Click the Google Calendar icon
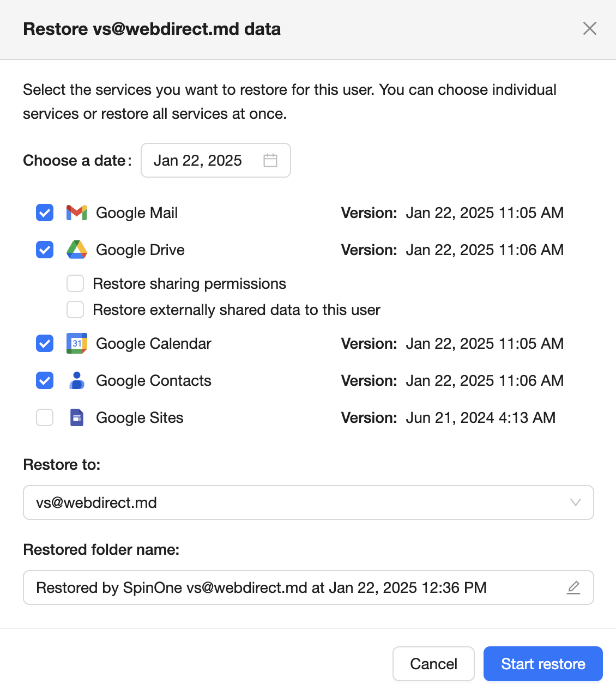This screenshot has width=616, height=691. 77,343
